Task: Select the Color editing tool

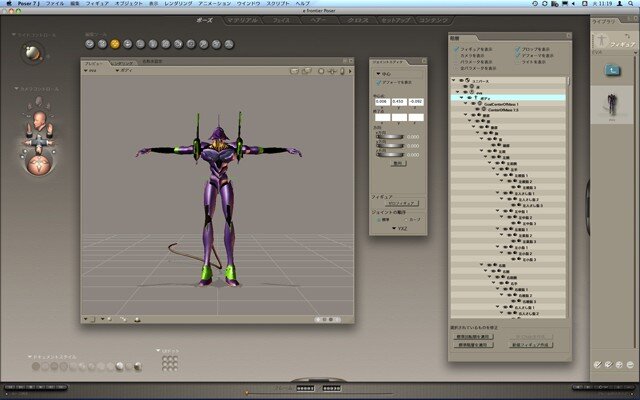Action: 178,44
